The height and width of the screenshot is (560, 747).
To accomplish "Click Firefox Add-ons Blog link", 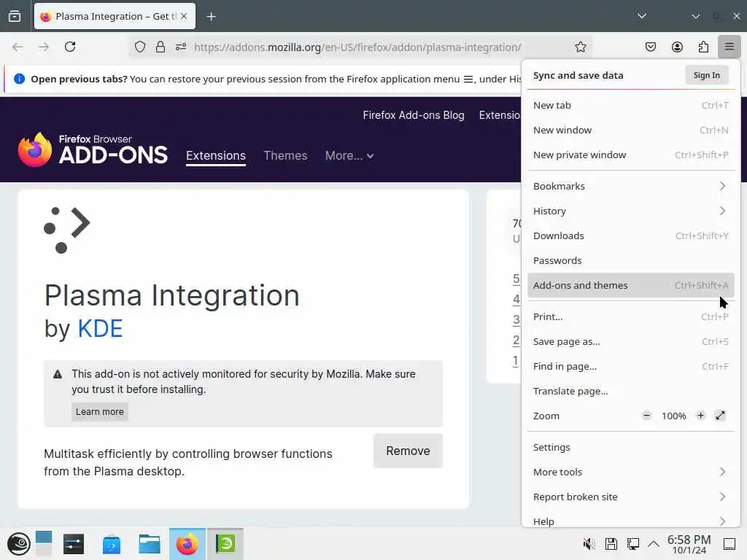I will (414, 115).
